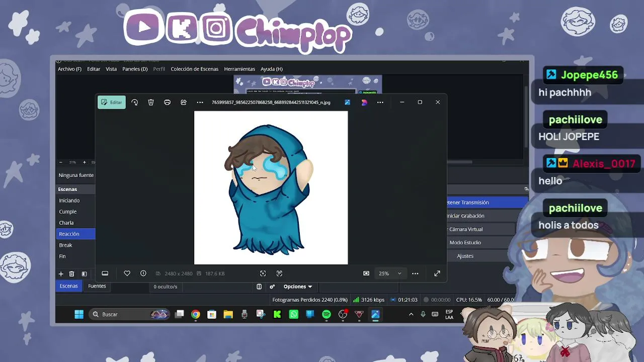The image size is (644, 362).
Task: Open the Vista menu in OBS
Action: (x=111, y=69)
